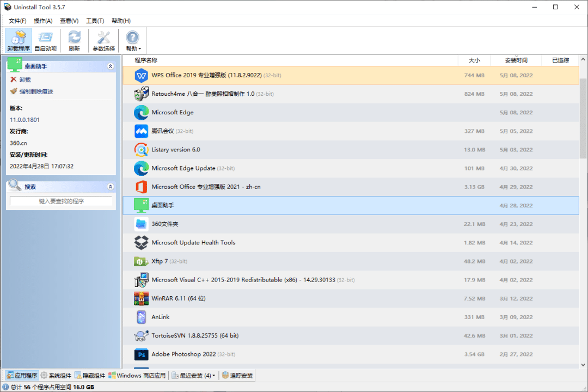Select the Adobe Photoshop 2022 row text
Image resolution: width=588 pixels, height=392 pixels.
[184, 354]
